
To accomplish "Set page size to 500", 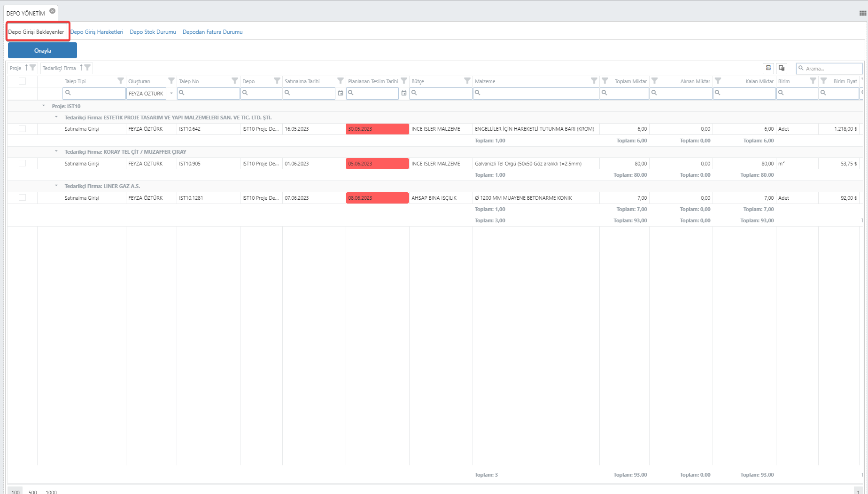I will (x=33, y=492).
